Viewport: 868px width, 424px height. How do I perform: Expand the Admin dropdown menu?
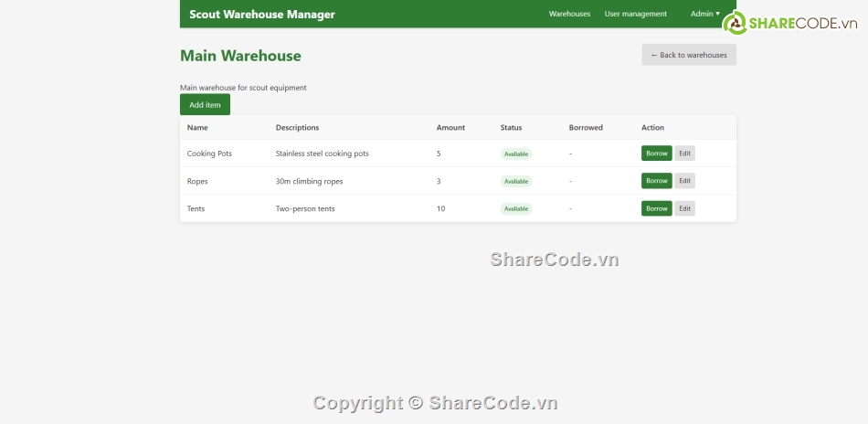click(x=704, y=14)
